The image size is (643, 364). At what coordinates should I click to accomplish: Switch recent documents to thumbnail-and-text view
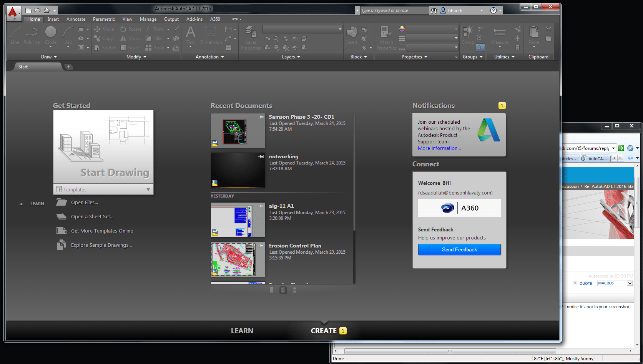283,290
